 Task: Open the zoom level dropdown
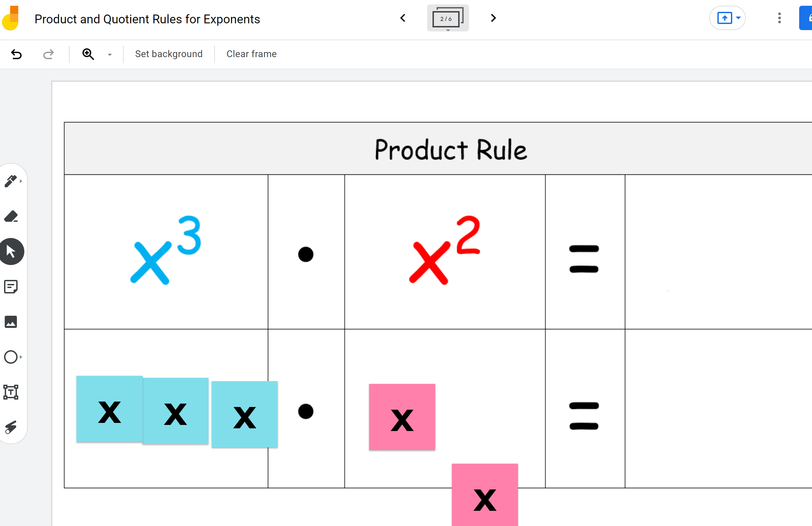(x=109, y=54)
